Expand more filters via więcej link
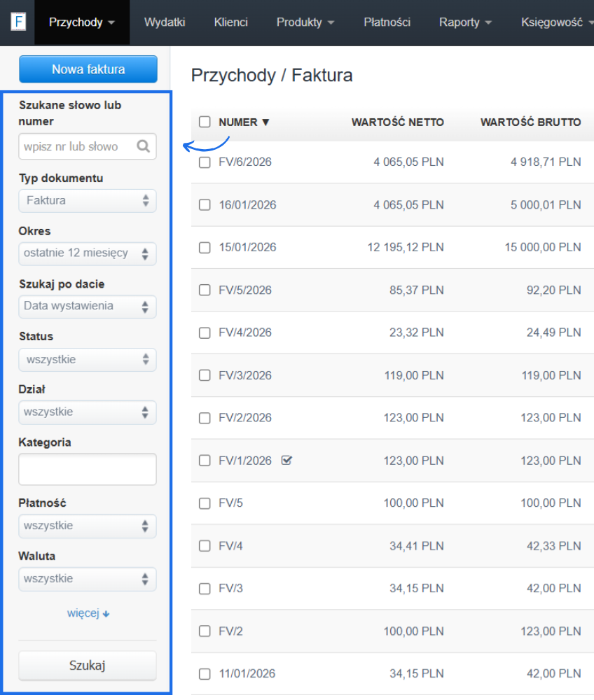 pyautogui.click(x=87, y=612)
